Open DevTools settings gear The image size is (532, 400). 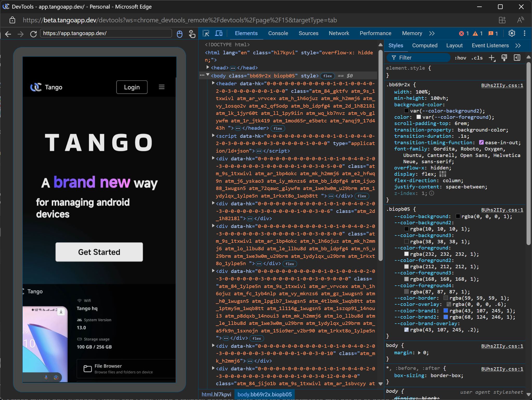click(512, 33)
